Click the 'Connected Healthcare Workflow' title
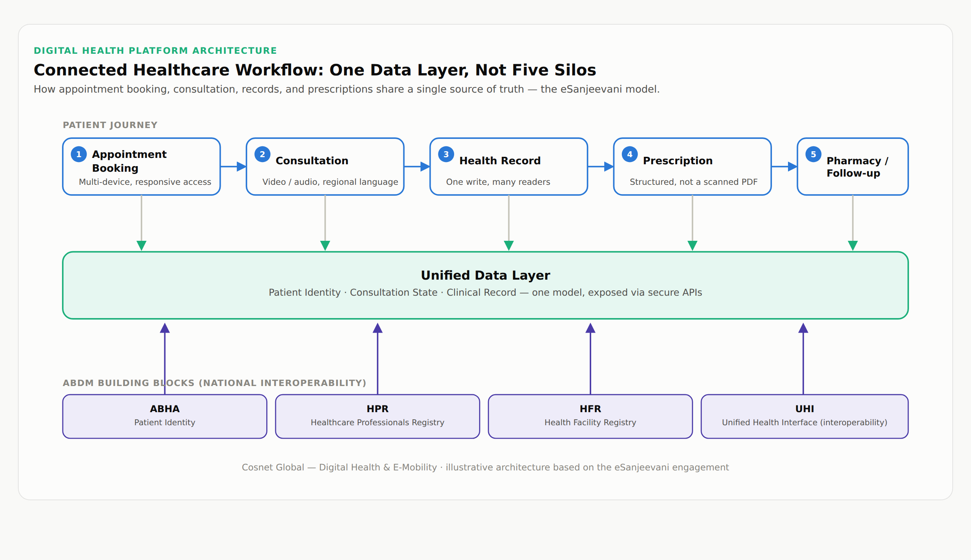 tap(315, 70)
